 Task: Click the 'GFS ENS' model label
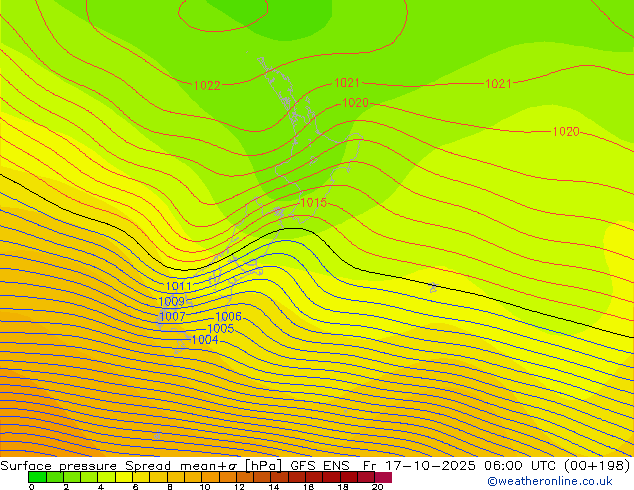pyautogui.click(x=320, y=465)
